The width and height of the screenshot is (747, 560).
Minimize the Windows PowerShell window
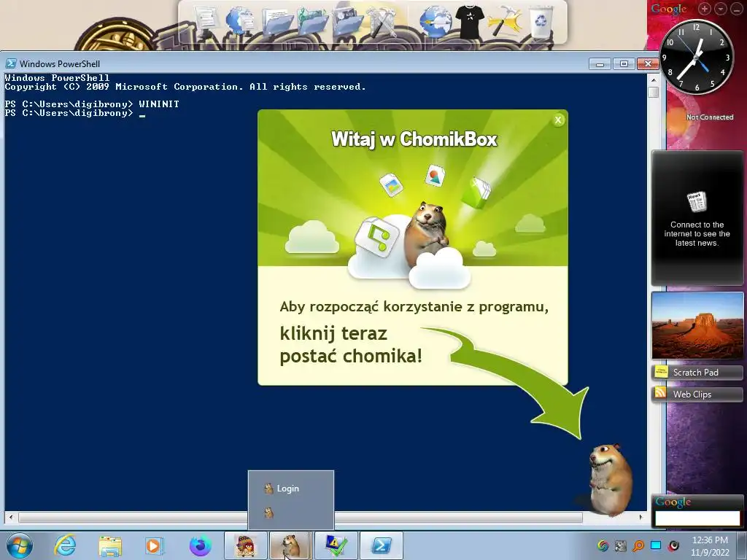pyautogui.click(x=600, y=64)
